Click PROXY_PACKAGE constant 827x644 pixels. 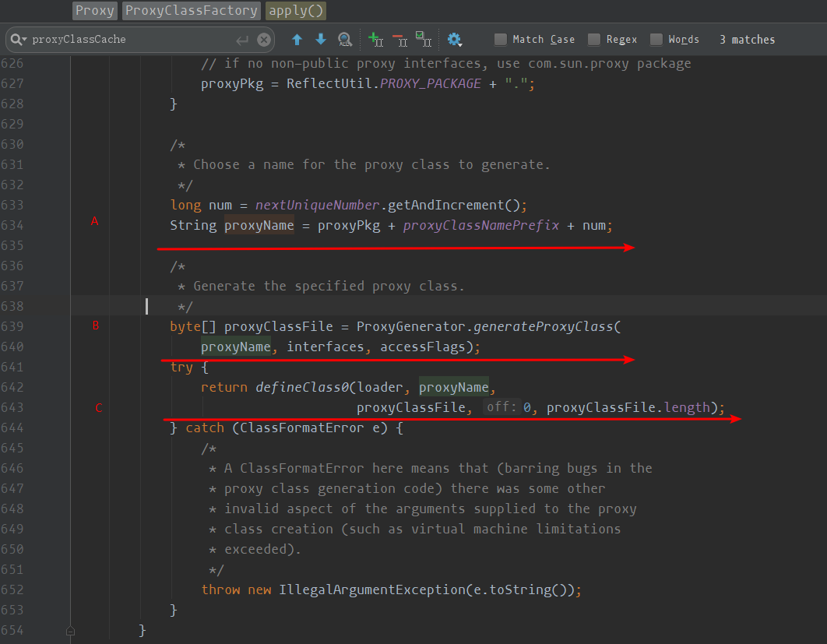[431, 83]
